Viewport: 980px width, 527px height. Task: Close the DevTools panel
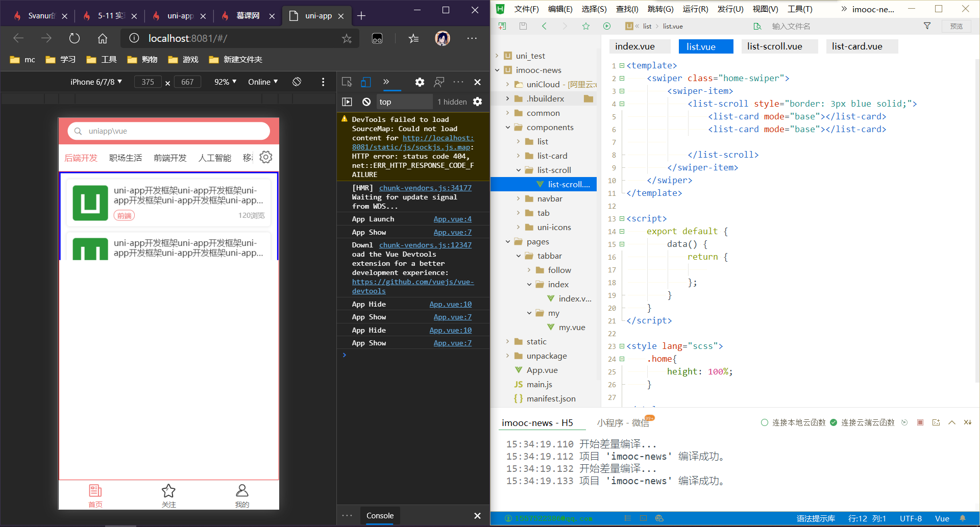pos(477,82)
